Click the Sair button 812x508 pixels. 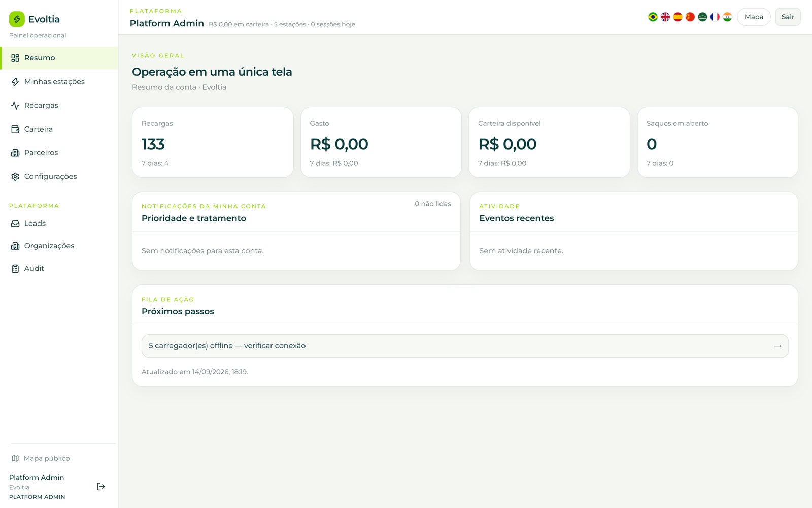788,17
